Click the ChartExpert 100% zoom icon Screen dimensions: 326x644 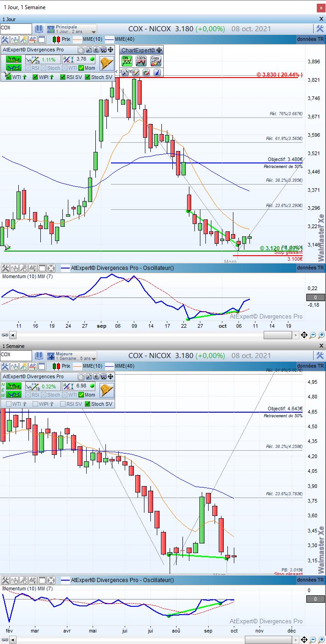[141, 61]
